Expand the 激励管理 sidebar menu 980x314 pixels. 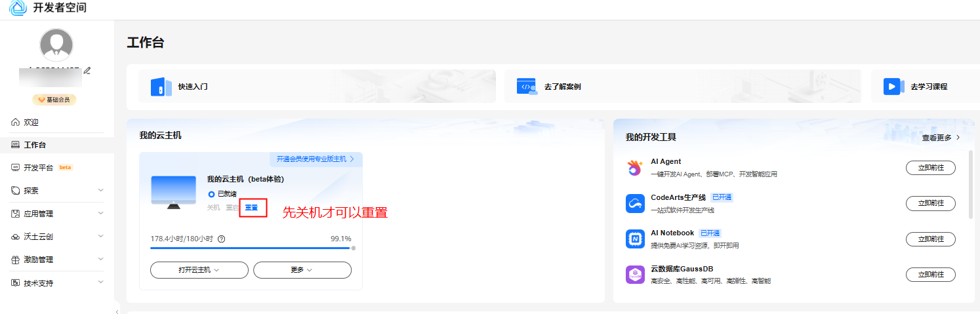click(x=57, y=260)
